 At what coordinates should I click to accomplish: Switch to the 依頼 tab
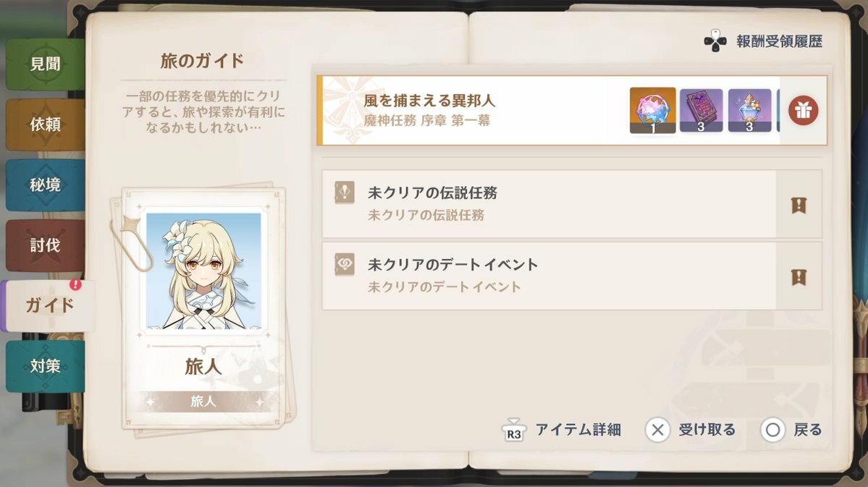[46, 124]
